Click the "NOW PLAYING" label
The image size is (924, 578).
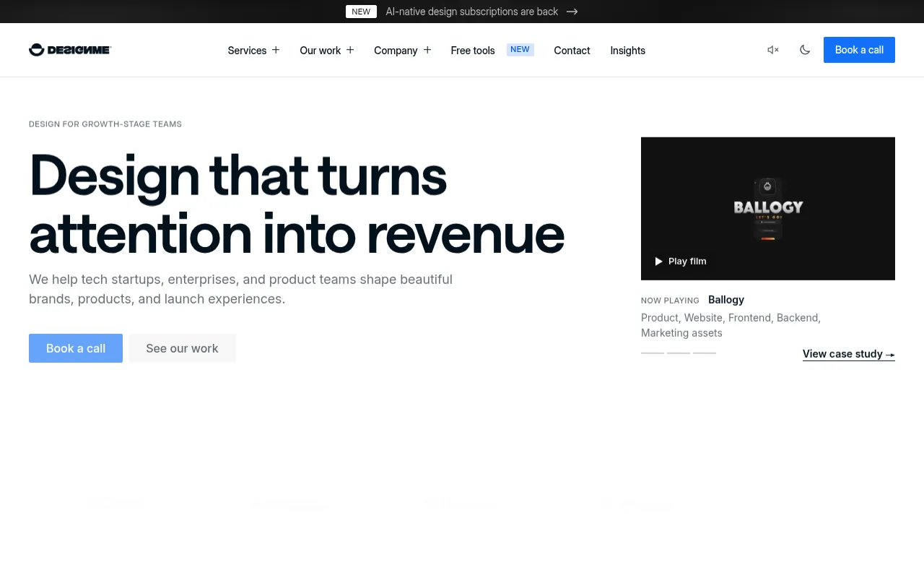click(x=670, y=301)
